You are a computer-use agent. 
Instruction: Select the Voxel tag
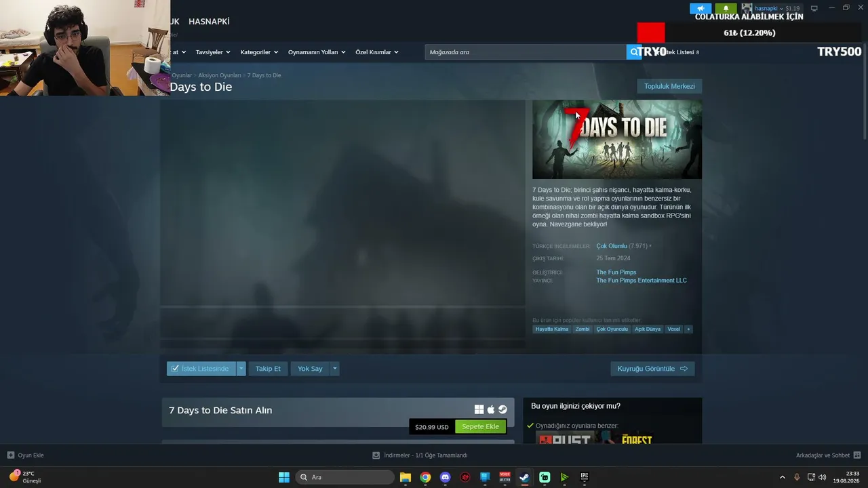673,329
